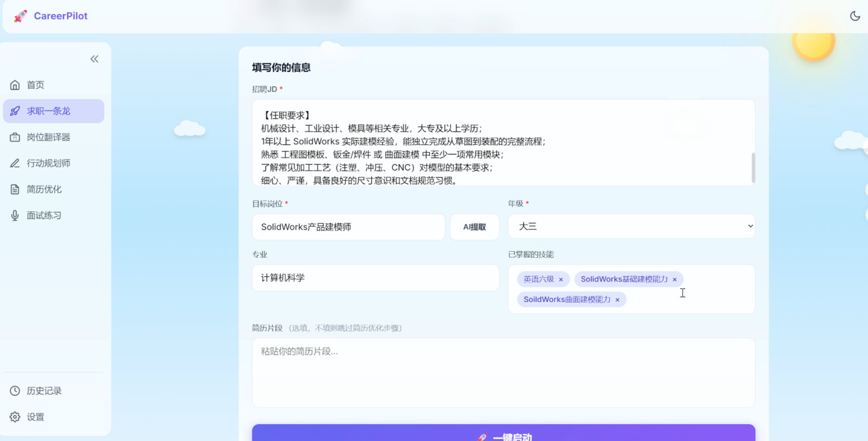Click the 一键启动 launch button
The height and width of the screenshot is (441, 868).
coord(503,433)
